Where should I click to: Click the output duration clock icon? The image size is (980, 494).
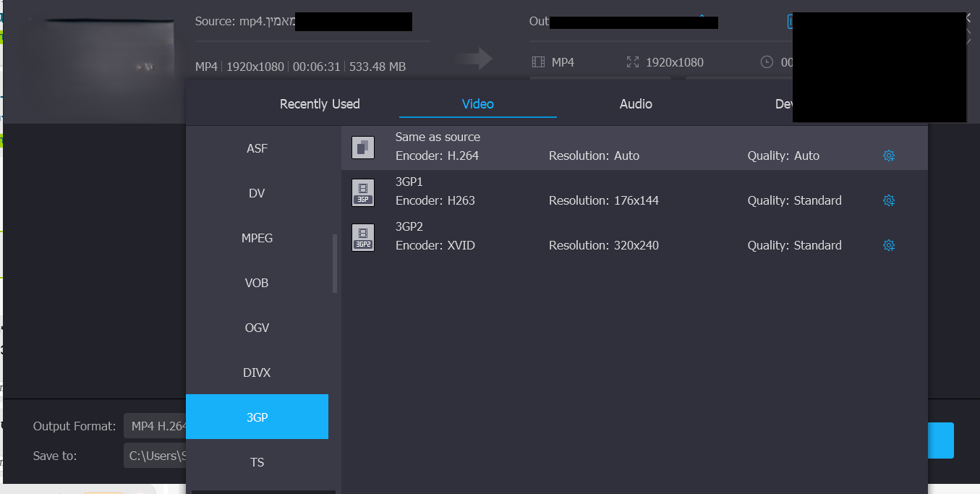767,62
